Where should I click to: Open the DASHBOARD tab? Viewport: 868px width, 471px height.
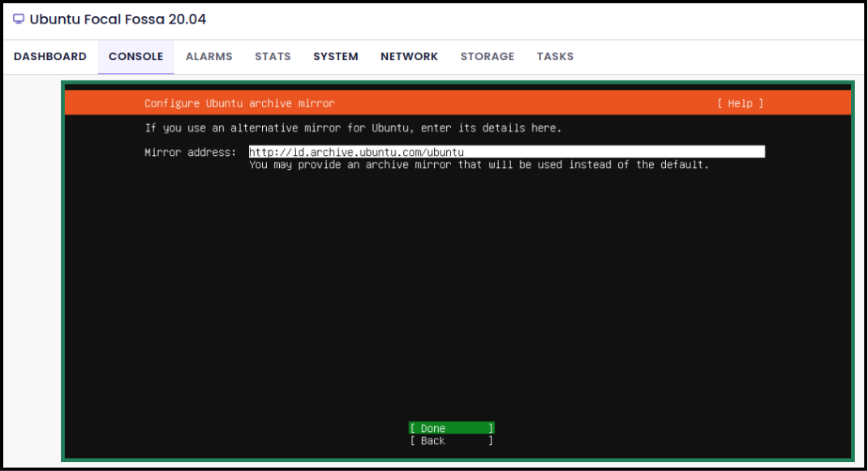click(x=50, y=57)
